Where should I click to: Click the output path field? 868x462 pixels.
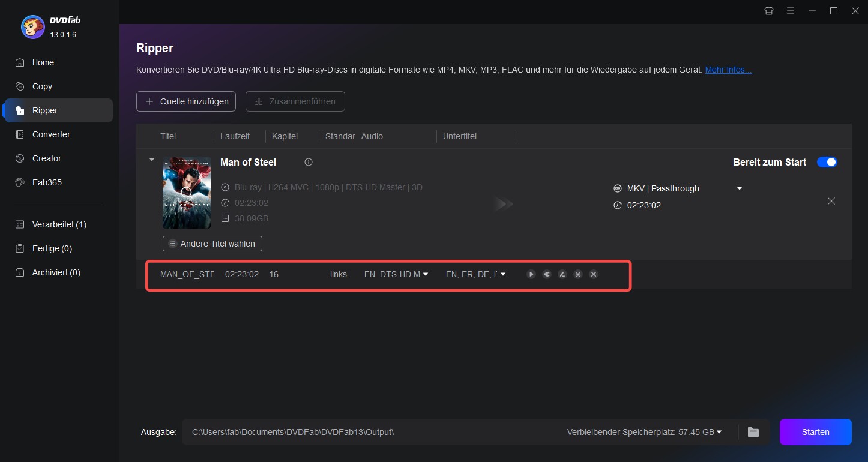[372, 432]
